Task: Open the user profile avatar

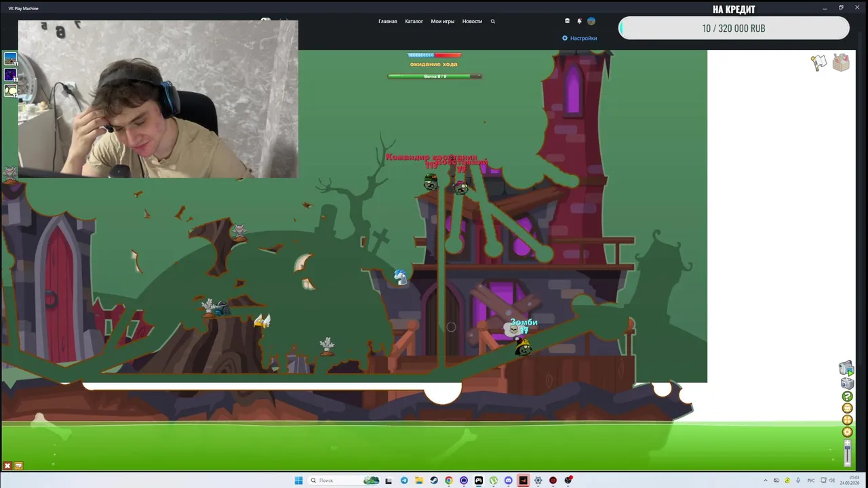Action: (591, 21)
